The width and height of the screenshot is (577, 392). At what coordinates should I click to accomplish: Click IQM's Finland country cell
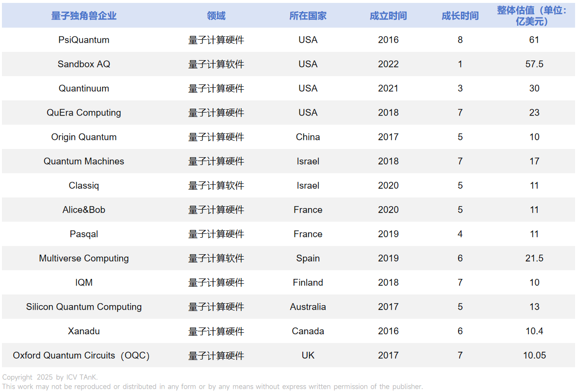pos(308,282)
